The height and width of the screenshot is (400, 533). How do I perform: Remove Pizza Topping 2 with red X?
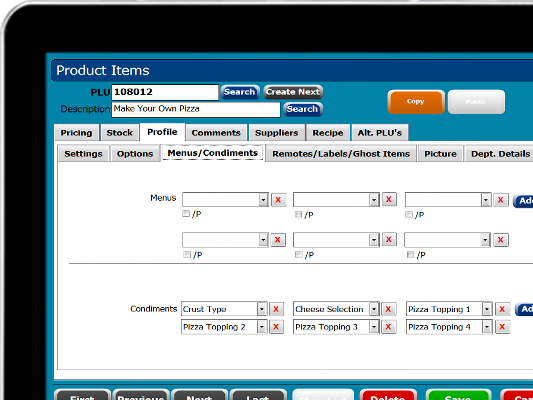[x=276, y=327]
